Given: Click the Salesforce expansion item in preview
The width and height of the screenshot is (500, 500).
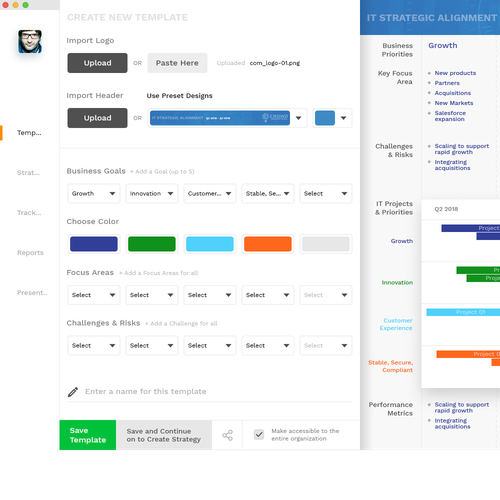Looking at the screenshot, I should [450, 116].
